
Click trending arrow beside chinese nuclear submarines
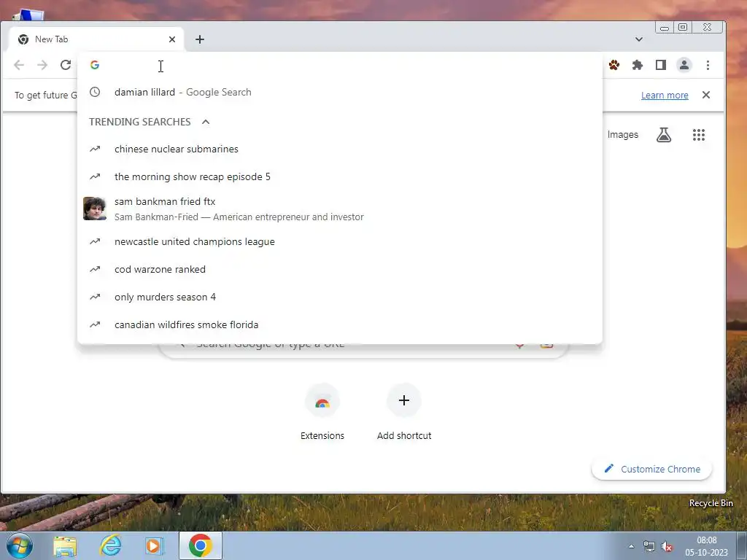(96, 149)
